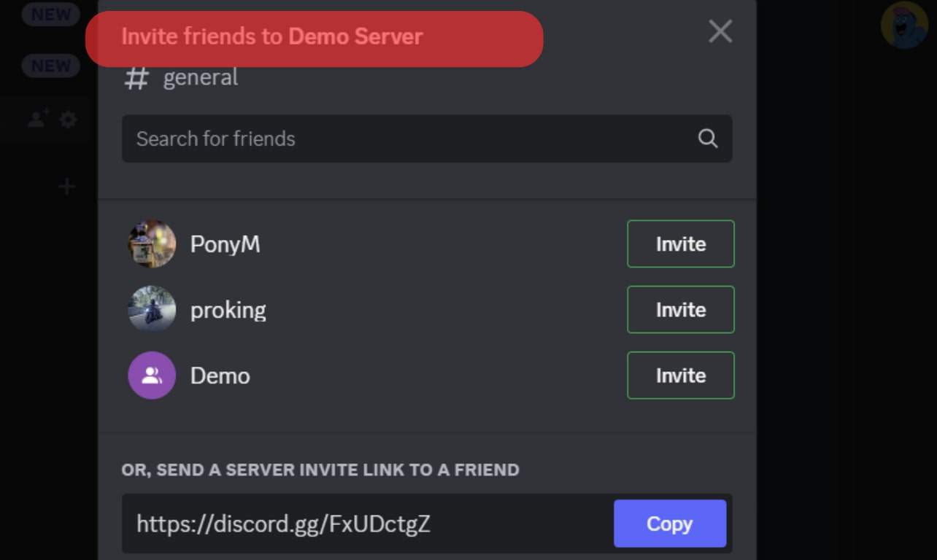The width and height of the screenshot is (937, 560).
Task: Copy the server invite link
Action: click(x=669, y=524)
